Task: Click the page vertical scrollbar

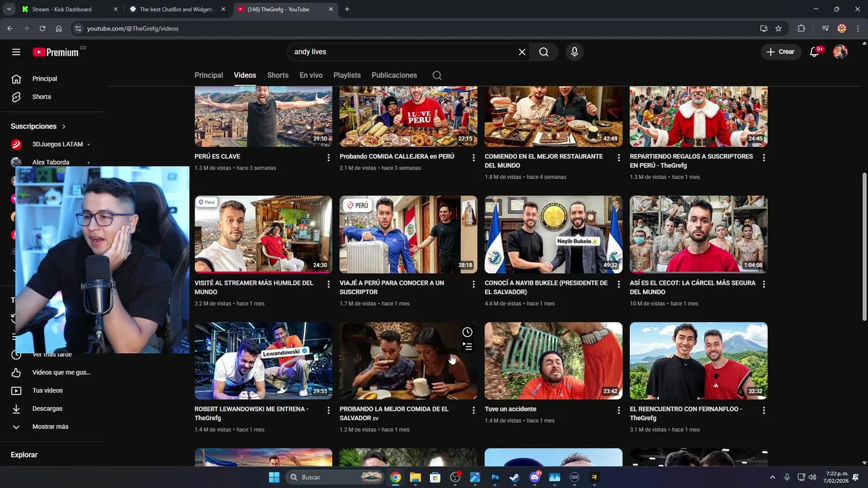Action: coord(864,247)
